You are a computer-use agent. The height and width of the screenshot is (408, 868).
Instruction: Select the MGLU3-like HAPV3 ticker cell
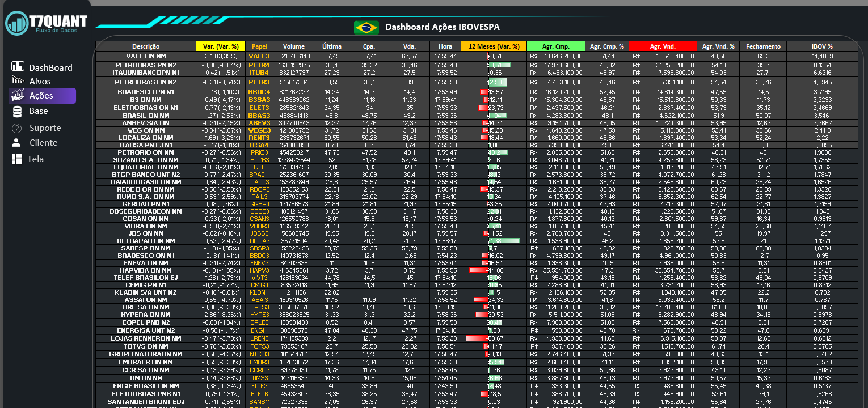259,270
